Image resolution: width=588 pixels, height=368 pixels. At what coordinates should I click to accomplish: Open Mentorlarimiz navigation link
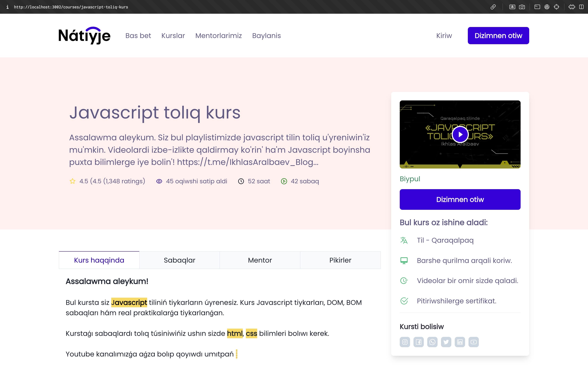218,36
